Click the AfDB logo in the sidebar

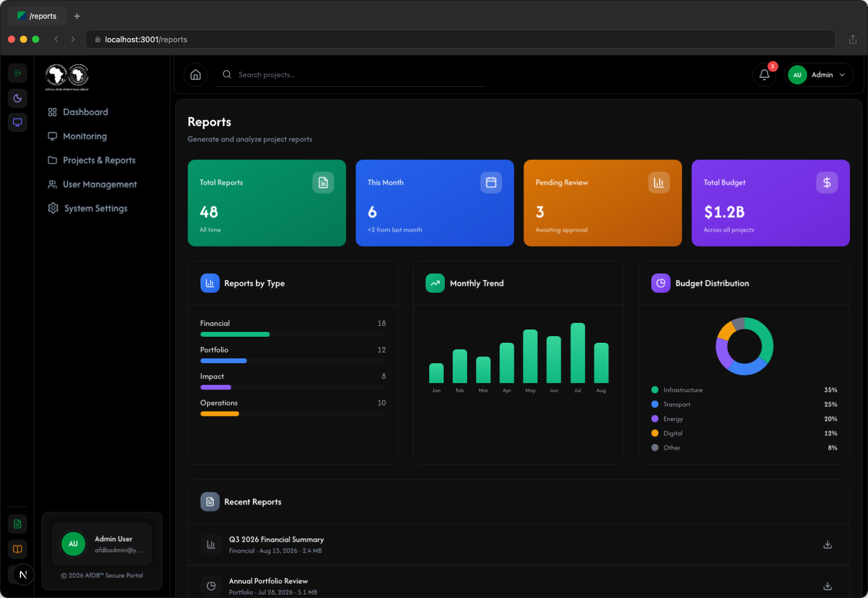click(x=67, y=77)
